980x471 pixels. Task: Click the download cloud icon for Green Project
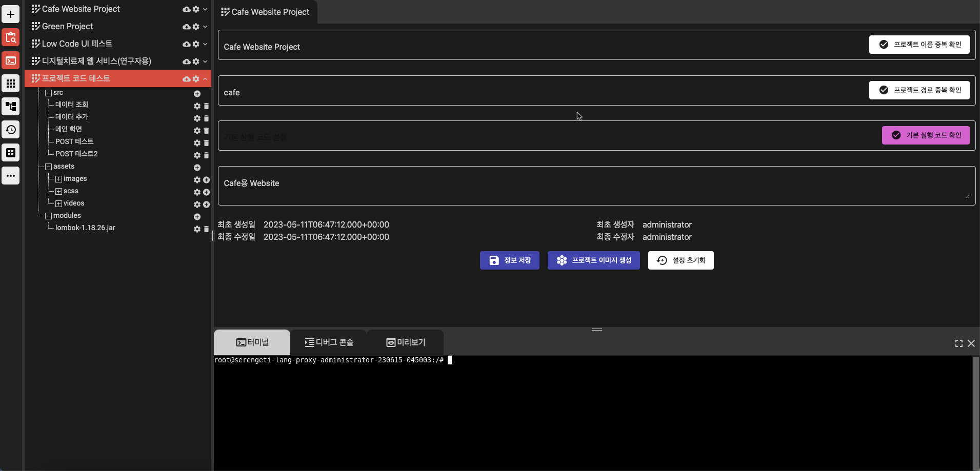pos(187,27)
